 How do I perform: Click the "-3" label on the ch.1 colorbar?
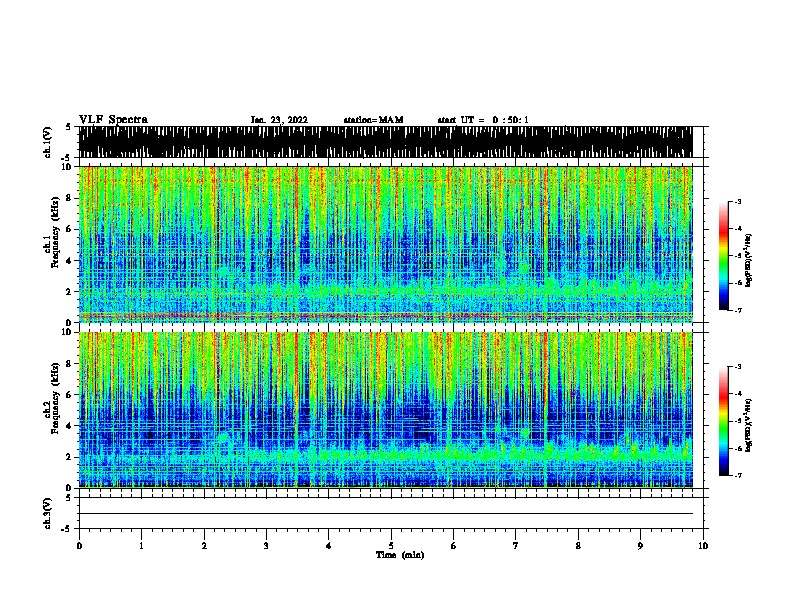[738, 201]
